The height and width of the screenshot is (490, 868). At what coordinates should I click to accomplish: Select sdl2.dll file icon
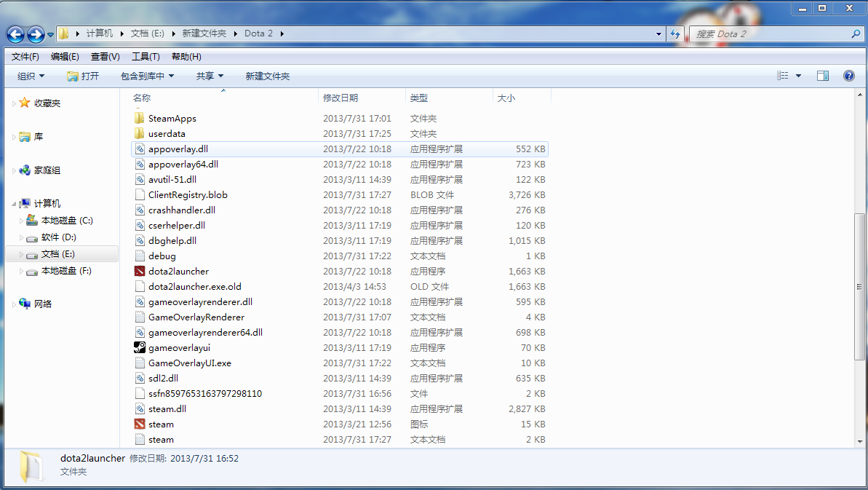140,378
